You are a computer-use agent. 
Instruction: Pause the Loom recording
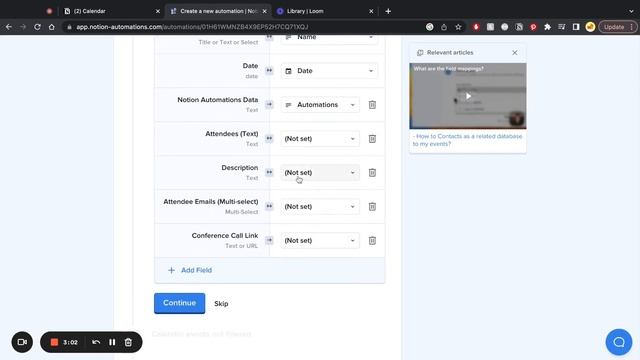pyautogui.click(x=112, y=342)
